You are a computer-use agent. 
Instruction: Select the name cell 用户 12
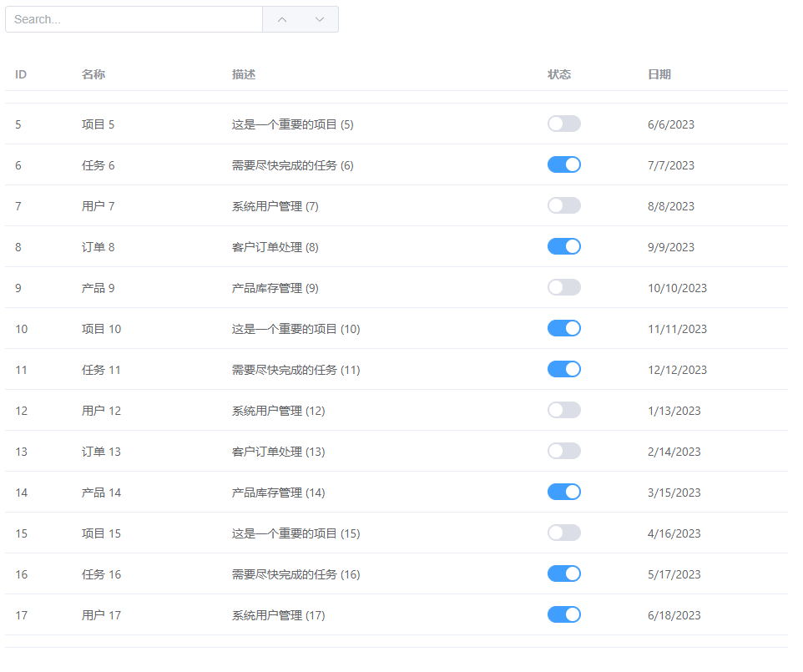coord(101,411)
